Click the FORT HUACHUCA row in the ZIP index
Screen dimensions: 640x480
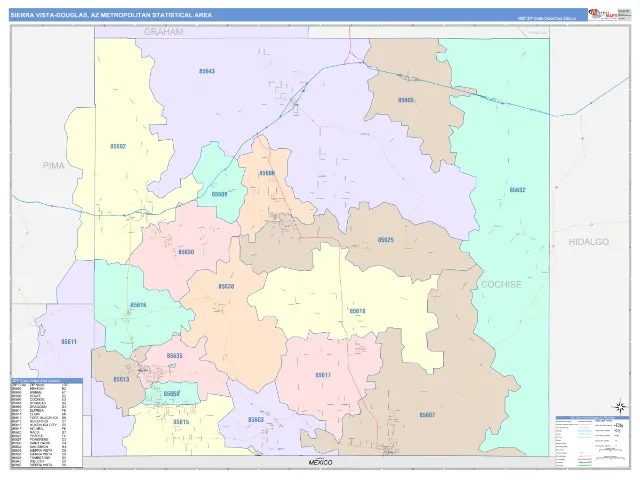pyautogui.click(x=39, y=418)
